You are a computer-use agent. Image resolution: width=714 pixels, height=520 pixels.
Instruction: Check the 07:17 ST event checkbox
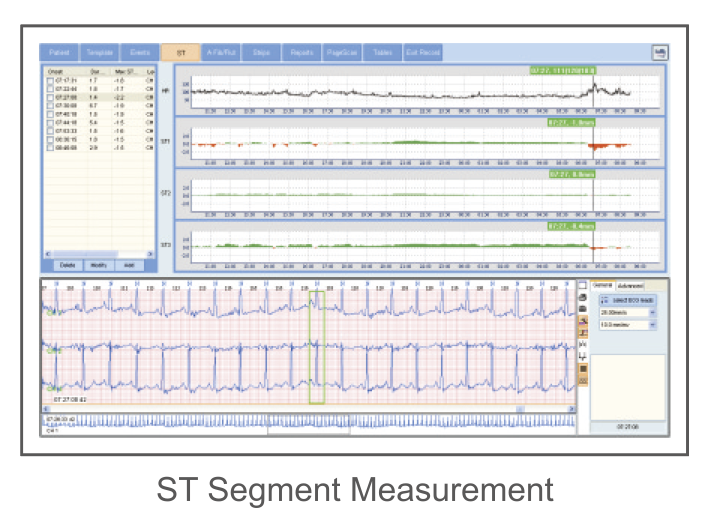pos(49,81)
